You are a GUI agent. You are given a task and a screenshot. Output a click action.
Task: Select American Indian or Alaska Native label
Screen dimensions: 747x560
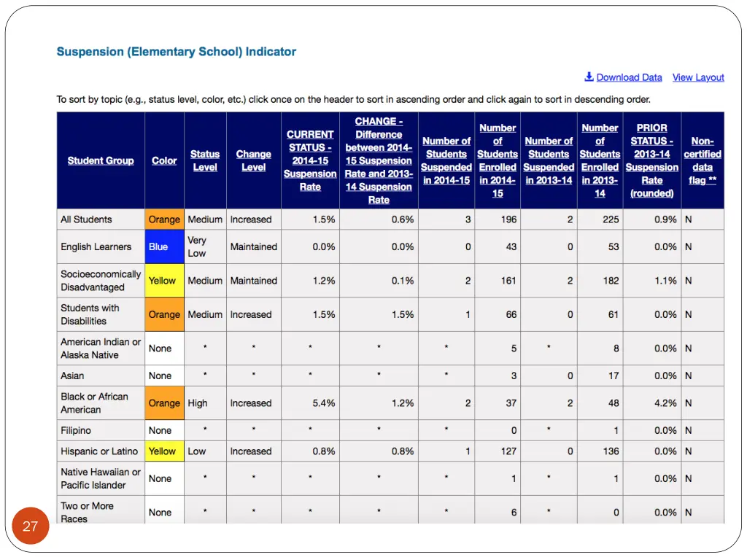[x=101, y=348]
